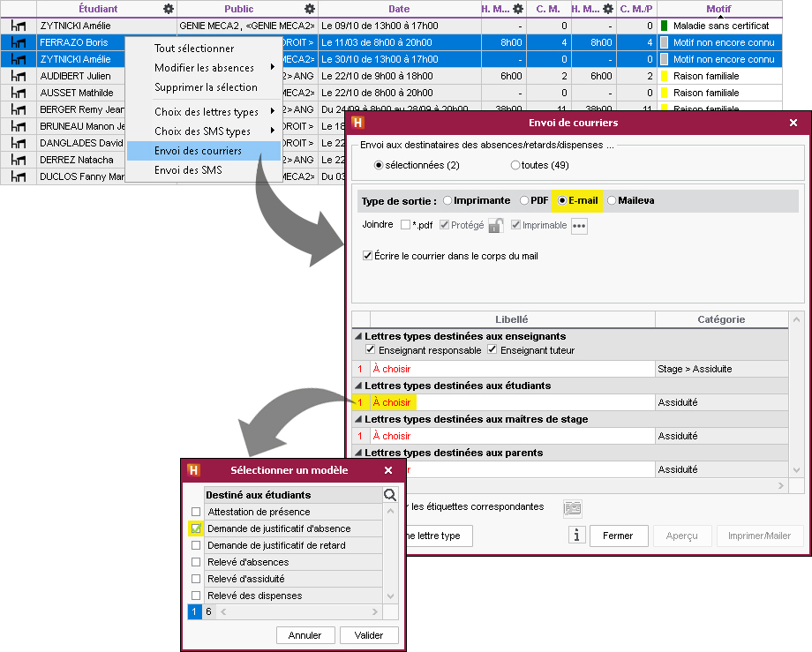Tick the Joindre *.pdf checkbox
812x652 pixels.
pyautogui.click(x=405, y=225)
